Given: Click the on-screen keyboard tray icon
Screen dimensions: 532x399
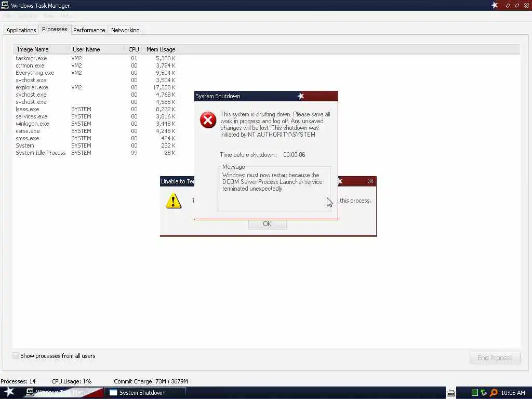Looking at the screenshot, I should coord(450,393).
